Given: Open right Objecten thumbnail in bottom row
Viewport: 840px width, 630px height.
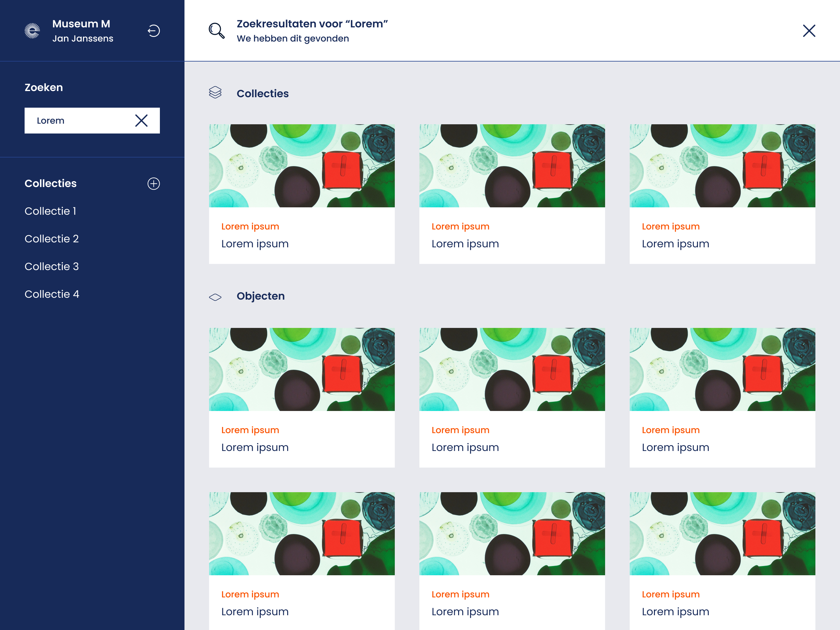Looking at the screenshot, I should point(722,533).
